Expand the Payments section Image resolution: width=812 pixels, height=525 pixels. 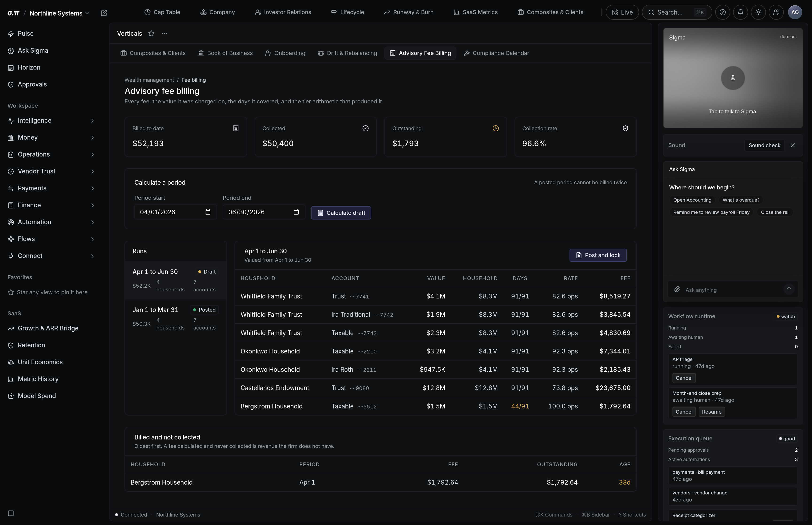pos(51,188)
